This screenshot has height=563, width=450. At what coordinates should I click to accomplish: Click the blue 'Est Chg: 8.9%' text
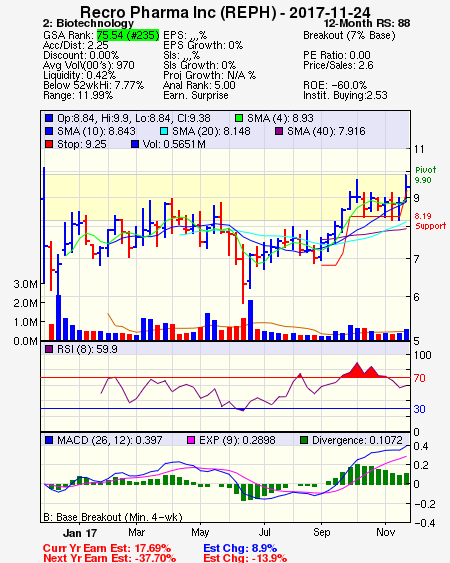pyautogui.click(x=240, y=549)
